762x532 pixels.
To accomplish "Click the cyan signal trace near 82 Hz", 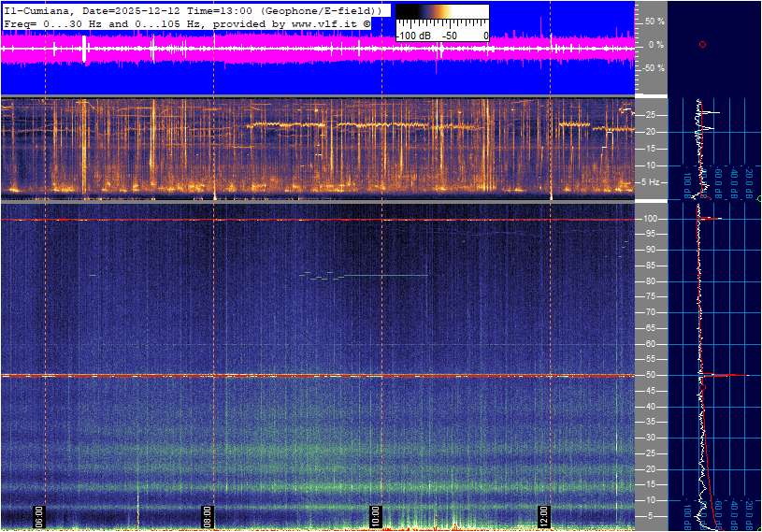I will pyautogui.click(x=383, y=275).
